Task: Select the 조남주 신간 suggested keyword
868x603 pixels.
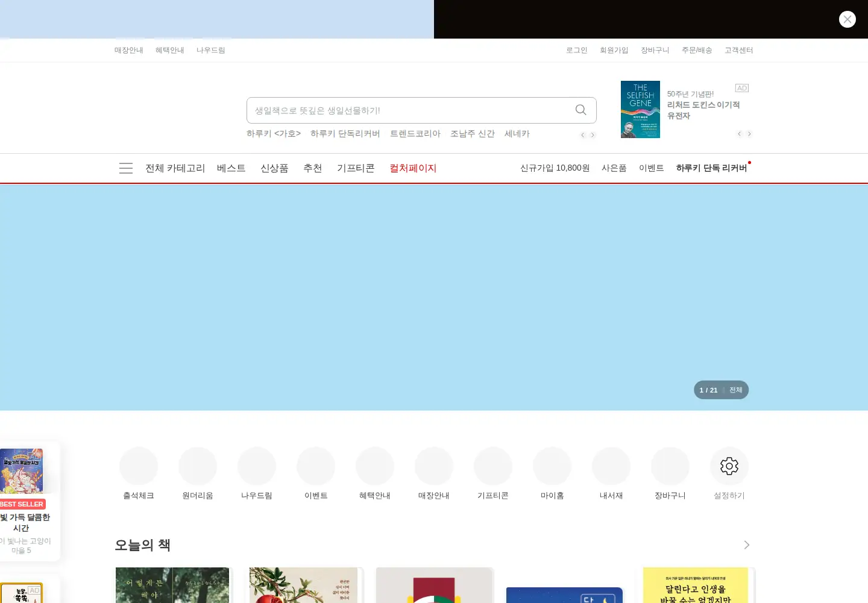Action: coord(473,134)
